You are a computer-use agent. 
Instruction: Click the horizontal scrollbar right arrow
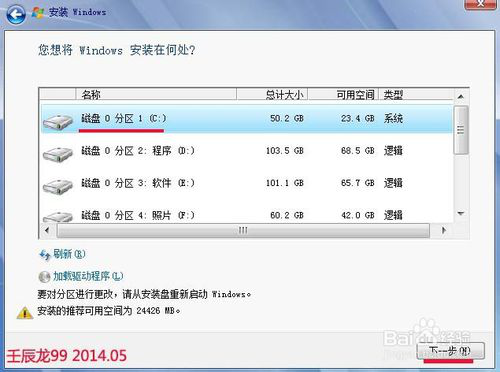click(x=444, y=230)
